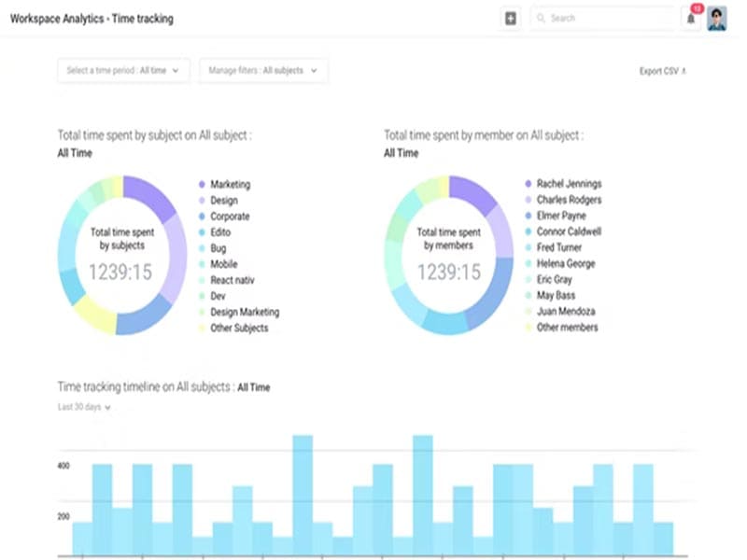Click the magnifier icon in search box
Screen dimensions: 747x560
[542, 19]
